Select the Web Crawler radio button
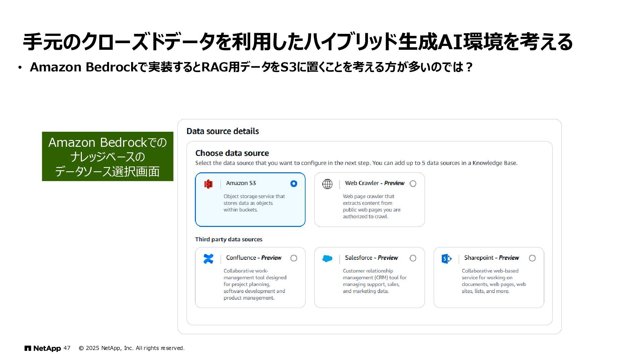The image size is (644, 362). coord(413,184)
